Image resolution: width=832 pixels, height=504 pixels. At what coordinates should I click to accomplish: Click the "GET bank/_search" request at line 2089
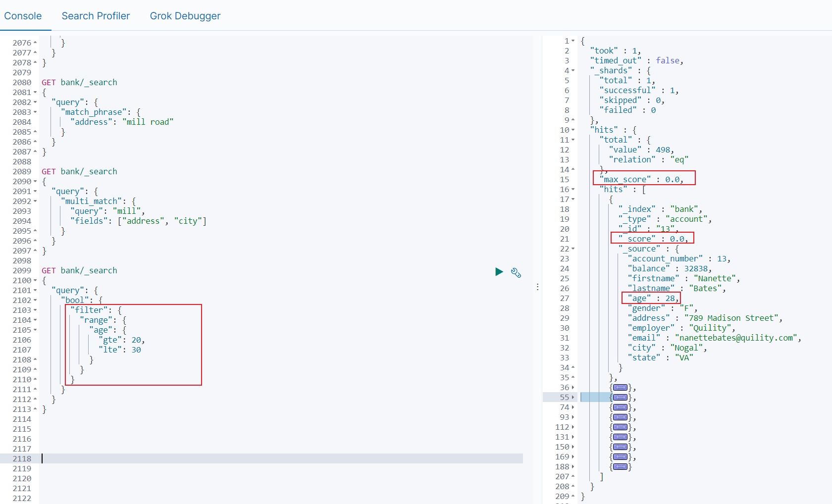click(79, 171)
